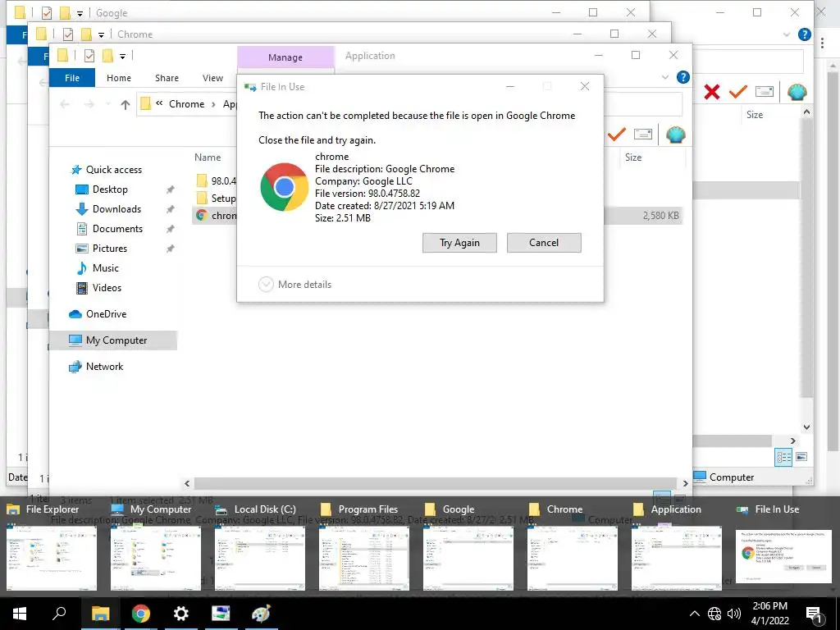Open Quick access in navigation pane

tap(113, 170)
